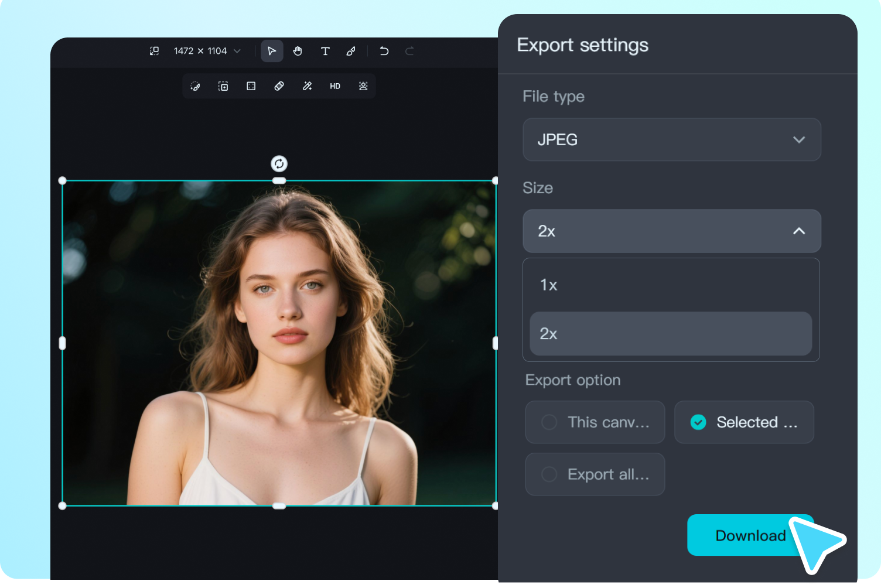Screen dimensions: 881x588
Task: Click the Redo arrow
Action: click(x=409, y=51)
